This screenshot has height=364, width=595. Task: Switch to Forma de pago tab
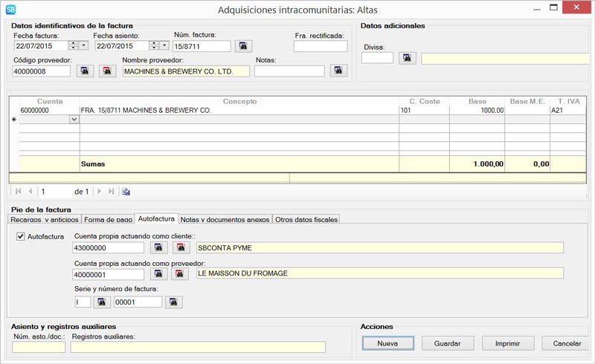pyautogui.click(x=108, y=219)
